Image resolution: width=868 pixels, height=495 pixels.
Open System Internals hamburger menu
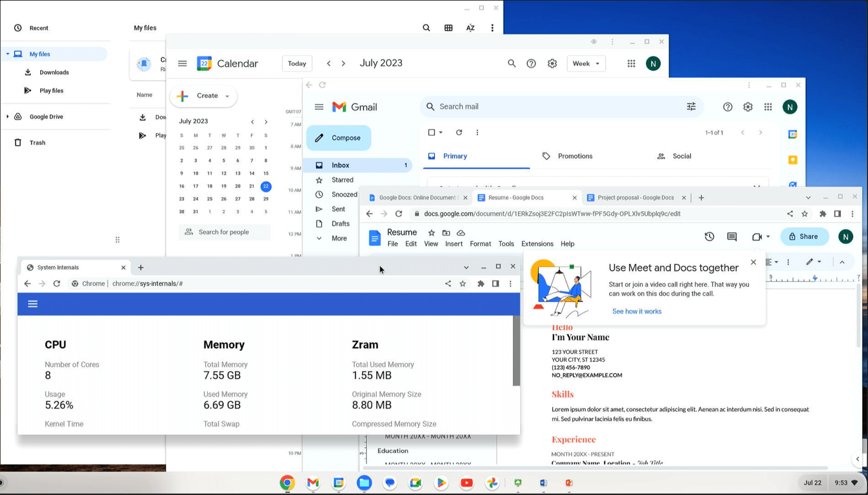tap(33, 304)
